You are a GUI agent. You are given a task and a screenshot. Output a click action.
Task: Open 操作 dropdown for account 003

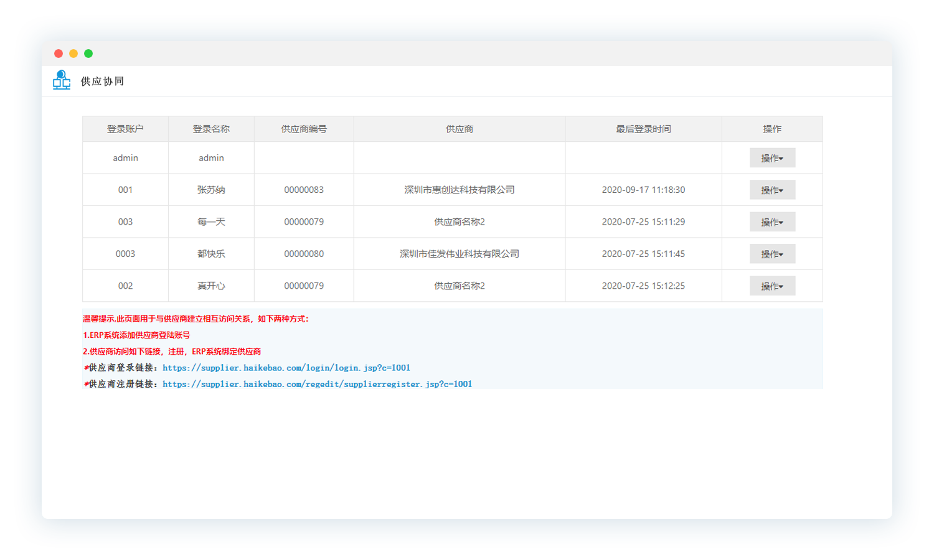click(772, 222)
